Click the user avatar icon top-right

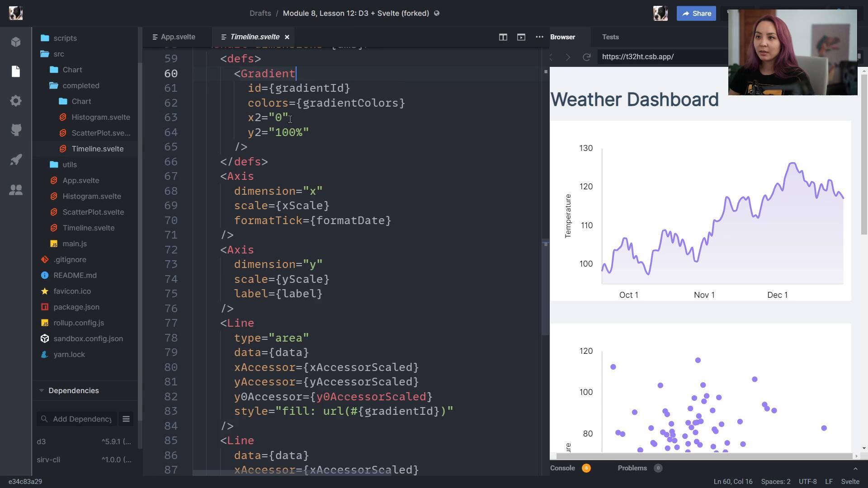[660, 13]
